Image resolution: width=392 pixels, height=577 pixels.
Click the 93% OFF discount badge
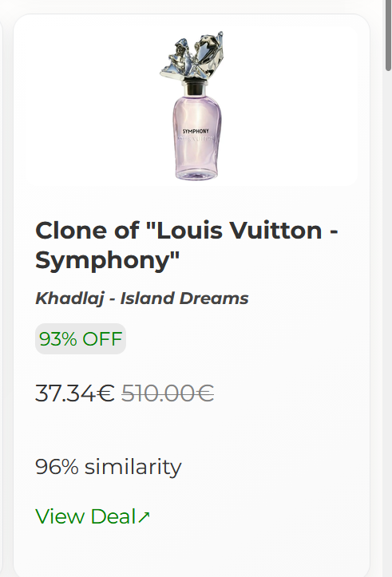point(81,339)
